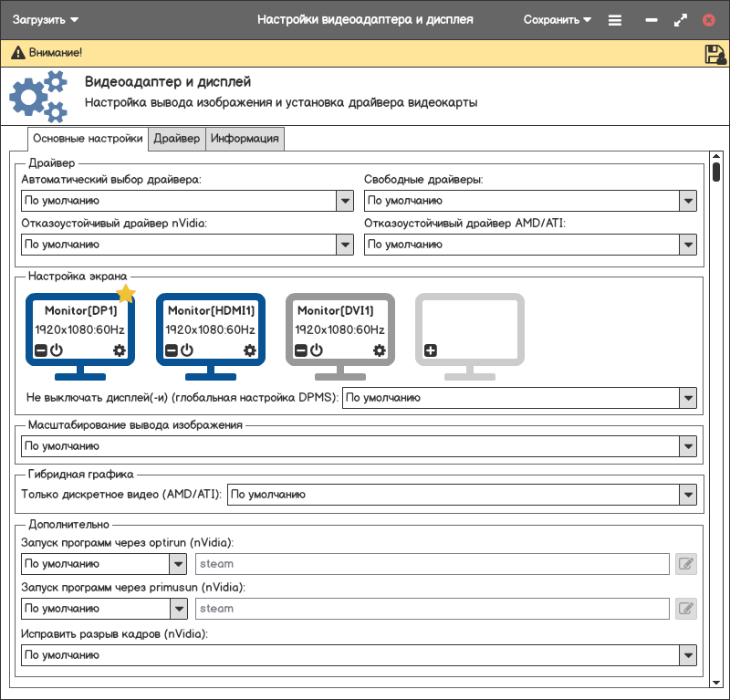730x700 pixels.
Task: Open the hamburger menu in title bar
Action: pyautogui.click(x=615, y=20)
